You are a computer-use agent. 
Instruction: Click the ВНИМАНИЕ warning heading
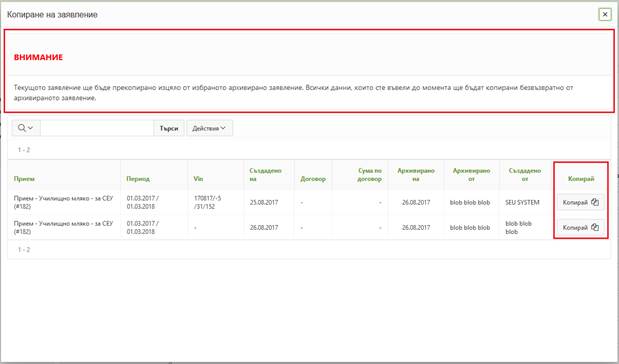[x=38, y=57]
